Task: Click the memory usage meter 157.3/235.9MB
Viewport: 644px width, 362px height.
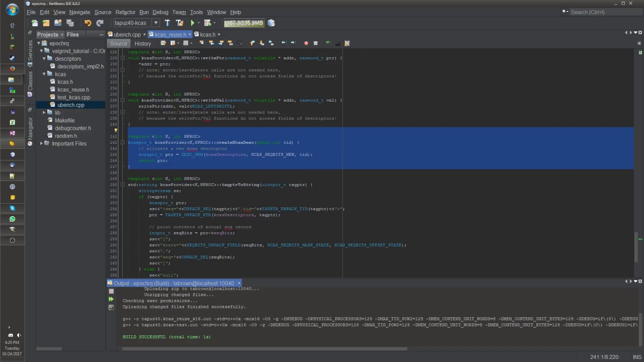Action: 245,23
